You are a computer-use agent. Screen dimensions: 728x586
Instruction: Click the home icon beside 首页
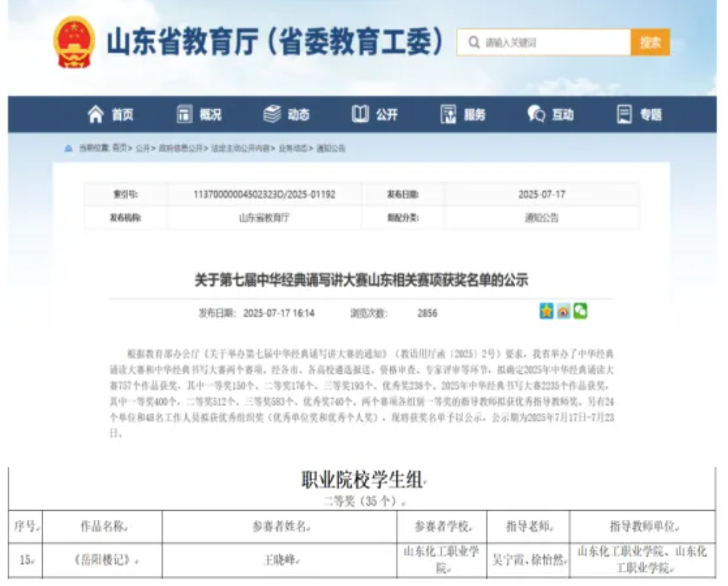[x=96, y=114]
